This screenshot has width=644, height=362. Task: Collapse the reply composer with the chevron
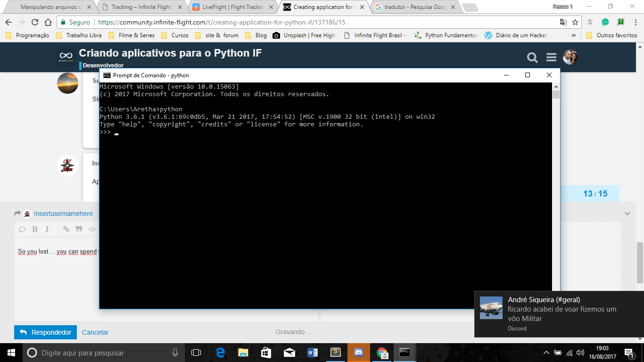click(x=627, y=214)
